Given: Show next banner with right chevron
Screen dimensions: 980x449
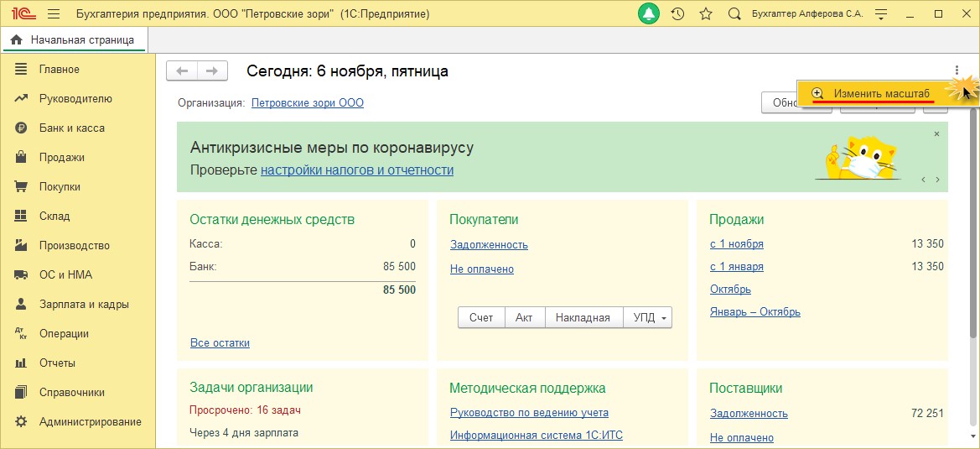Looking at the screenshot, I should [937, 180].
